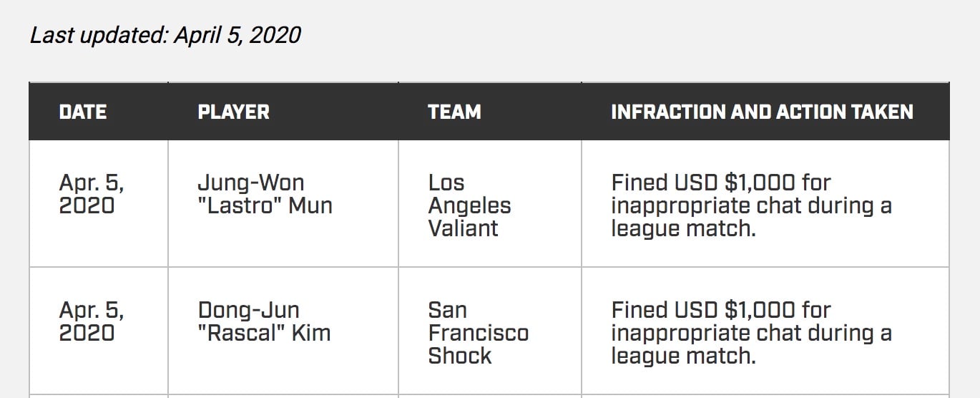
Task: Click the TEAM column header
Action: 454,112
